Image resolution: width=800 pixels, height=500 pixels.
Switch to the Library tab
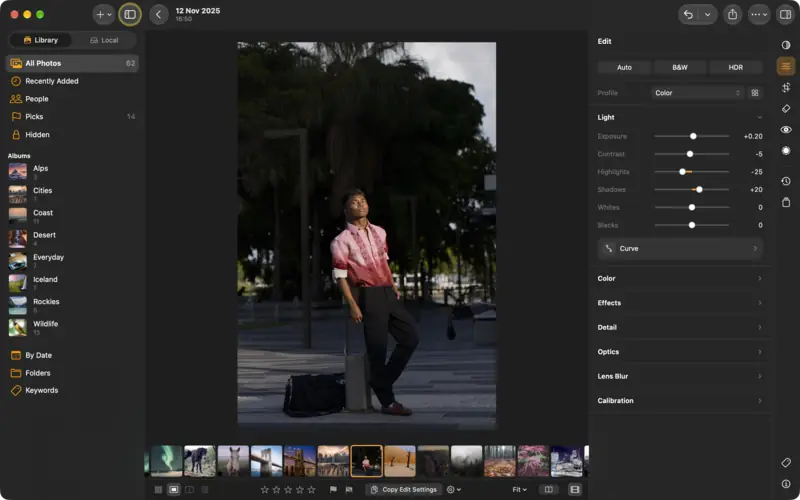pos(41,40)
